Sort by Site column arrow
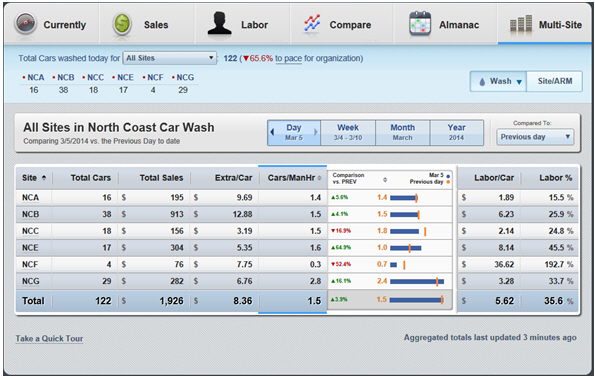Image resolution: width=595 pixels, height=378 pixels. [44, 178]
